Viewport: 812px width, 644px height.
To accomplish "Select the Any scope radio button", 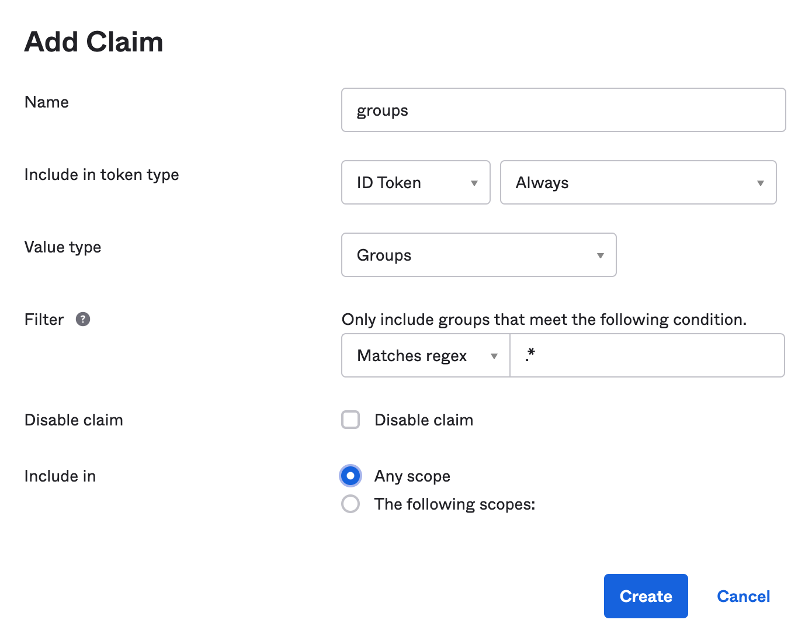I will pos(350,476).
